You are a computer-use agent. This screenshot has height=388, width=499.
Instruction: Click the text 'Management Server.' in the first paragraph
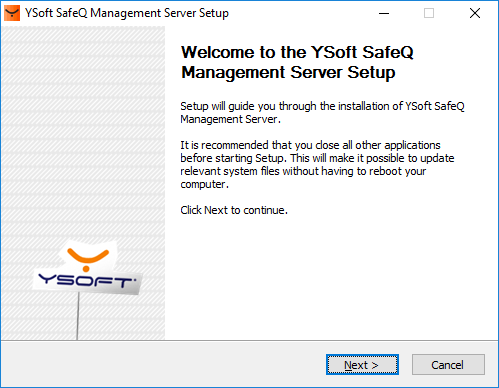[x=231, y=119]
